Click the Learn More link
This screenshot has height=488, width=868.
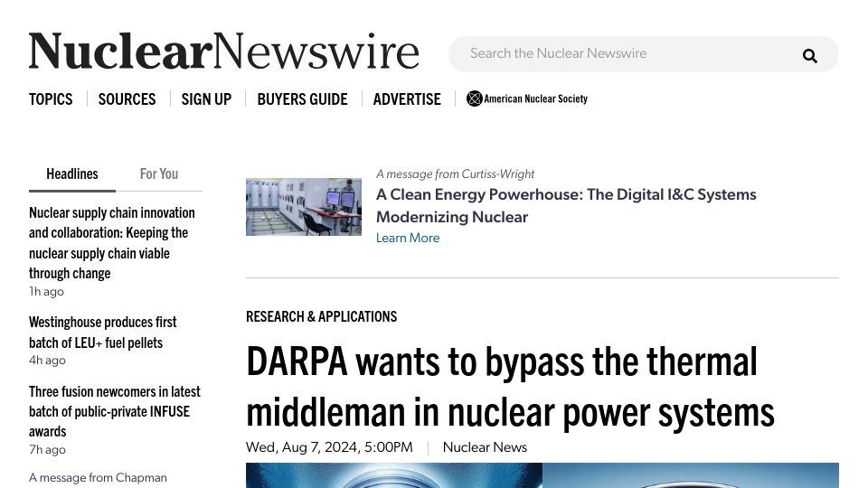(x=408, y=238)
